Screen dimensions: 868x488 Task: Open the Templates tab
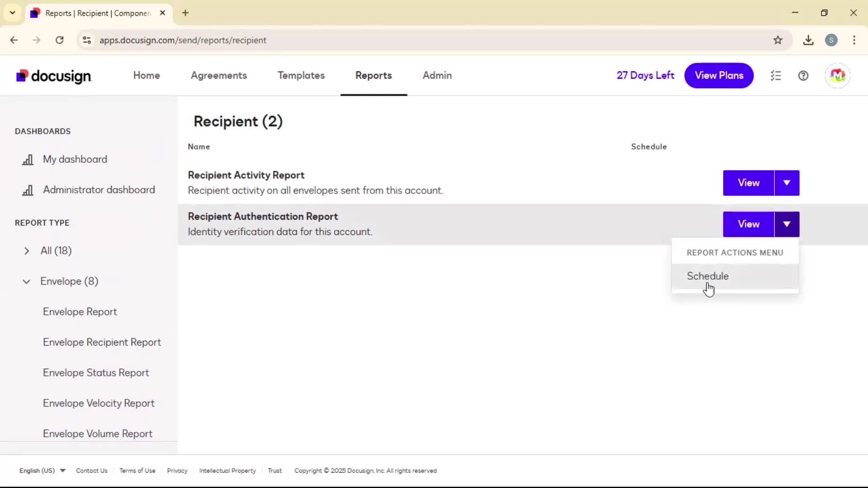click(x=301, y=75)
